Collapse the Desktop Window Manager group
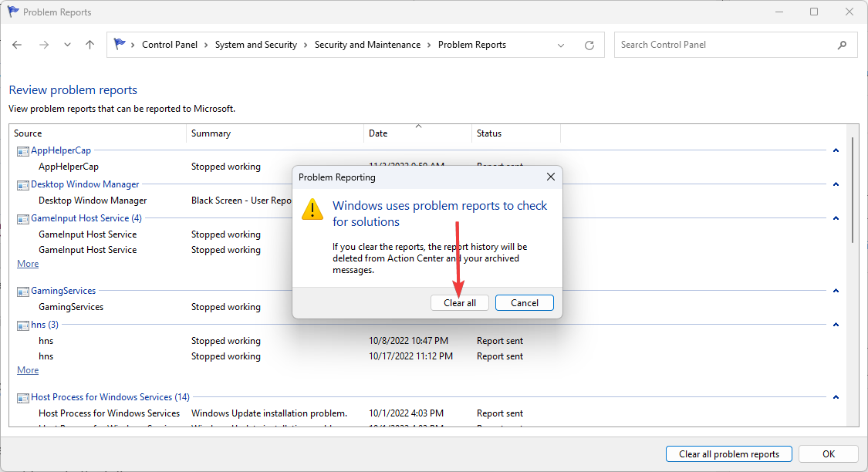This screenshot has height=472, width=868. (836, 184)
